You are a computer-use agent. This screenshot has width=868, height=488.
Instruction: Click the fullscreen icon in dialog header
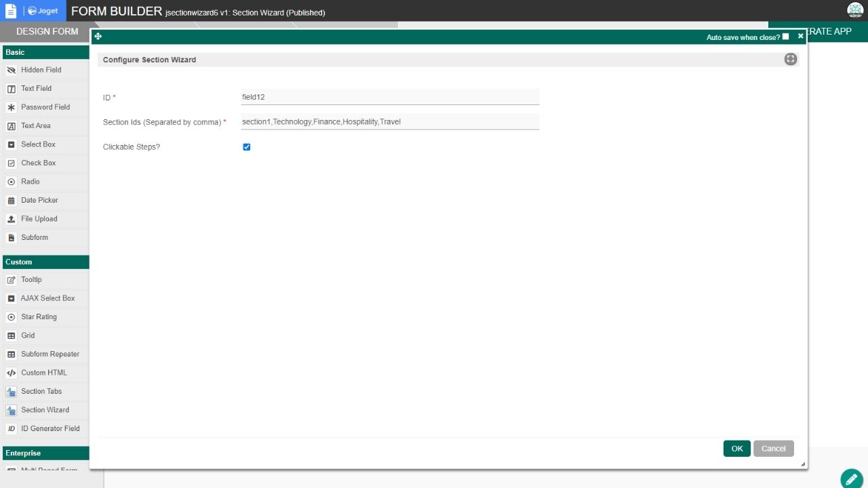tap(790, 60)
